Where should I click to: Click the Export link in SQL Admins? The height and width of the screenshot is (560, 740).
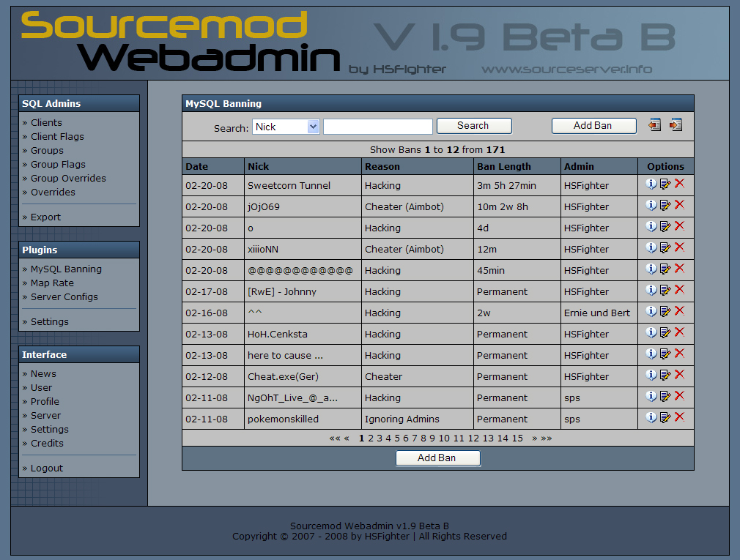[x=45, y=217]
